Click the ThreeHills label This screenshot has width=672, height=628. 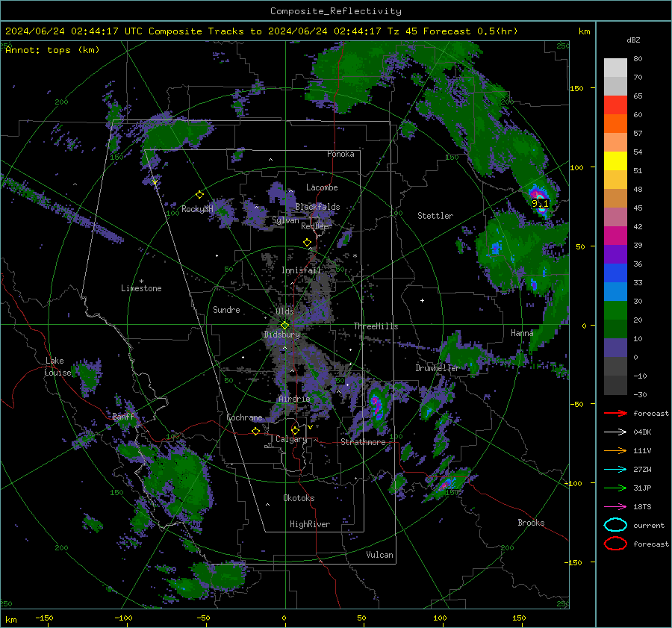click(x=376, y=326)
